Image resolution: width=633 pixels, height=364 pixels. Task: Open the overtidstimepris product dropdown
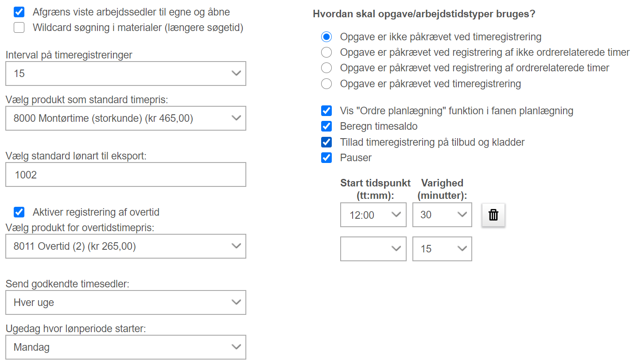126,246
